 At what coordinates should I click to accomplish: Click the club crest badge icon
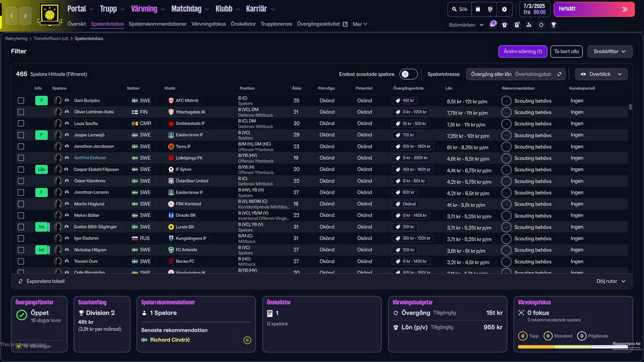tap(50, 15)
